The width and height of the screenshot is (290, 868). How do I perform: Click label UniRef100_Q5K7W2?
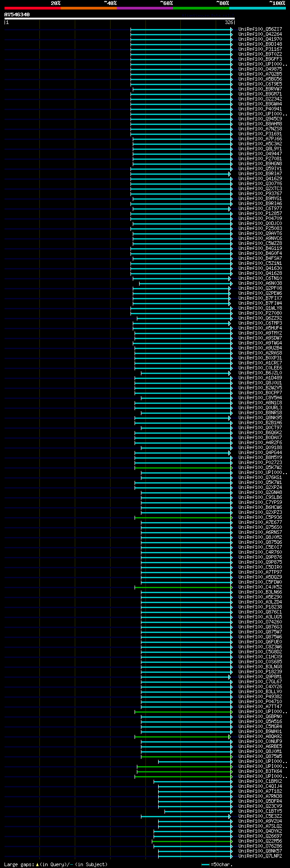260,467
